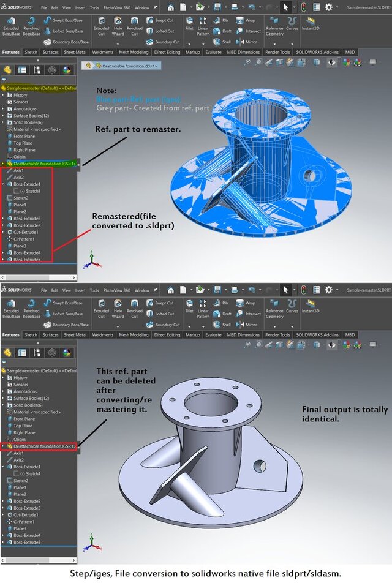Click Edit Appearance sphere in lower view toolbar
Image resolution: width=392 pixels, height=583 pixels.
point(347,345)
